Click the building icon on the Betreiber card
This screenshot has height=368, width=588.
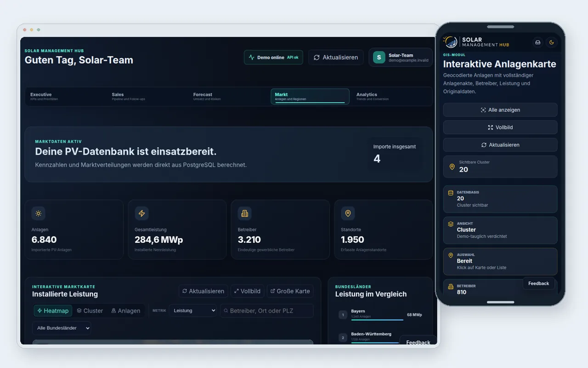click(244, 213)
